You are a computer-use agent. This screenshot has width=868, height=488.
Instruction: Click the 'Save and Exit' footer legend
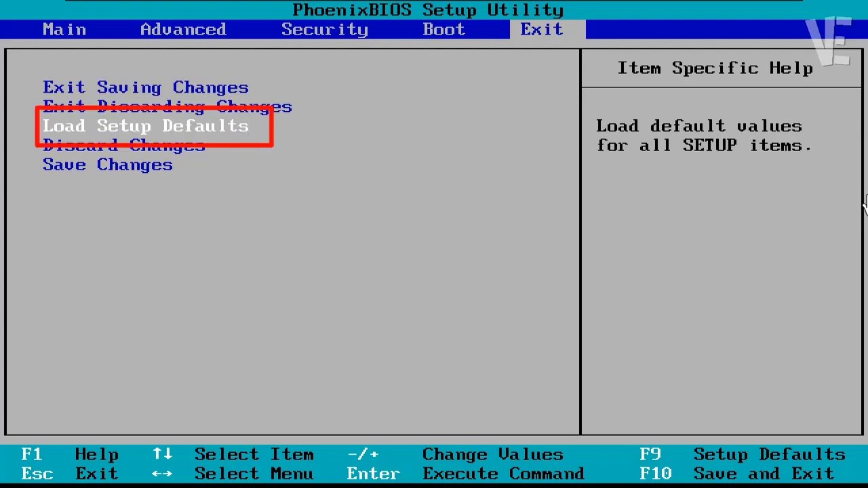click(x=764, y=473)
